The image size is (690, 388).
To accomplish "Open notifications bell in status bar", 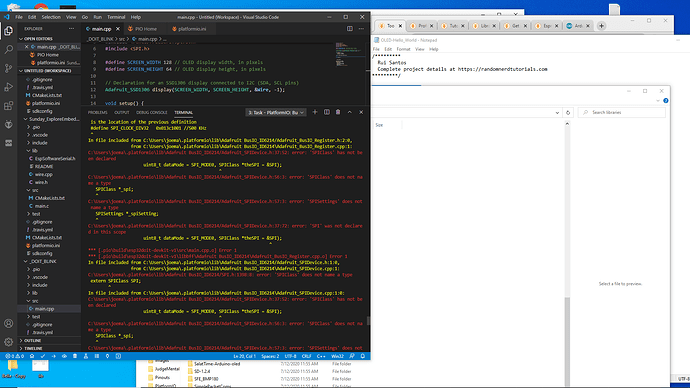I will point(363,356).
